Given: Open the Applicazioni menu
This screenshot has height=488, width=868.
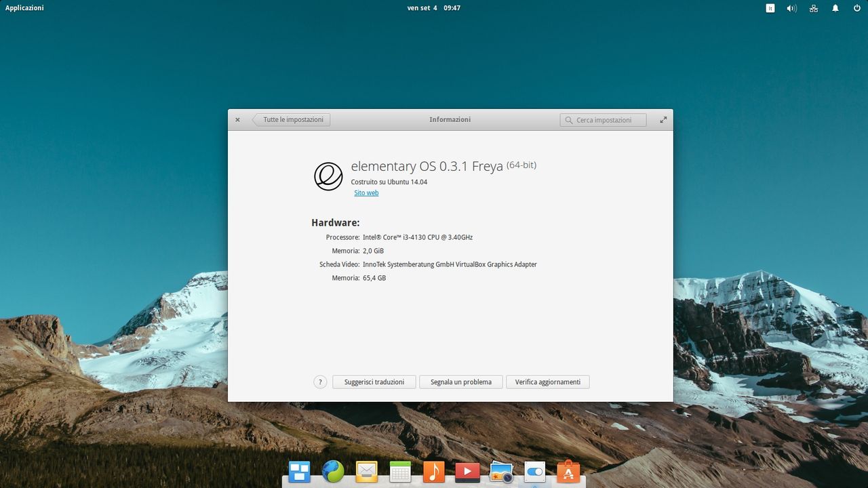Looking at the screenshot, I should [24, 8].
